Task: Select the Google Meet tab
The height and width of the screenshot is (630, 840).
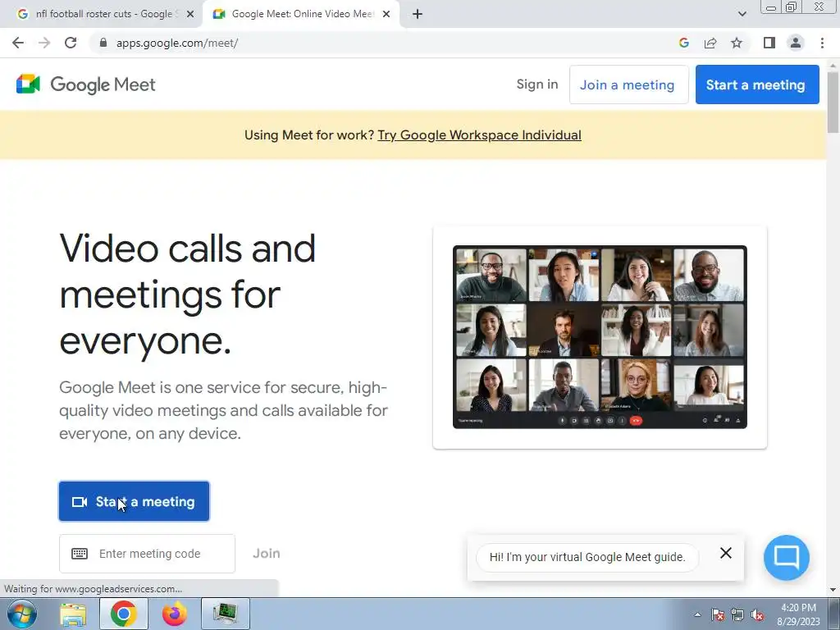Action: coord(302,14)
